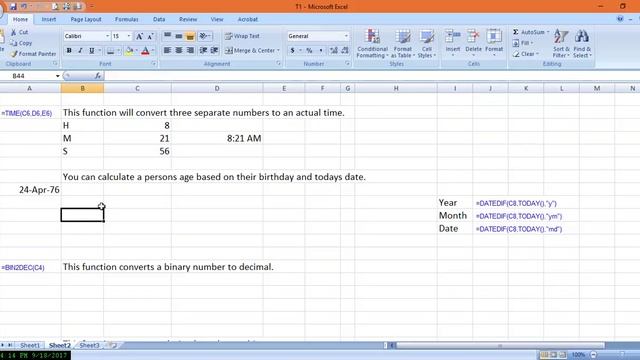
Task: Activate the Format Painter brush
Action: coord(33,53)
